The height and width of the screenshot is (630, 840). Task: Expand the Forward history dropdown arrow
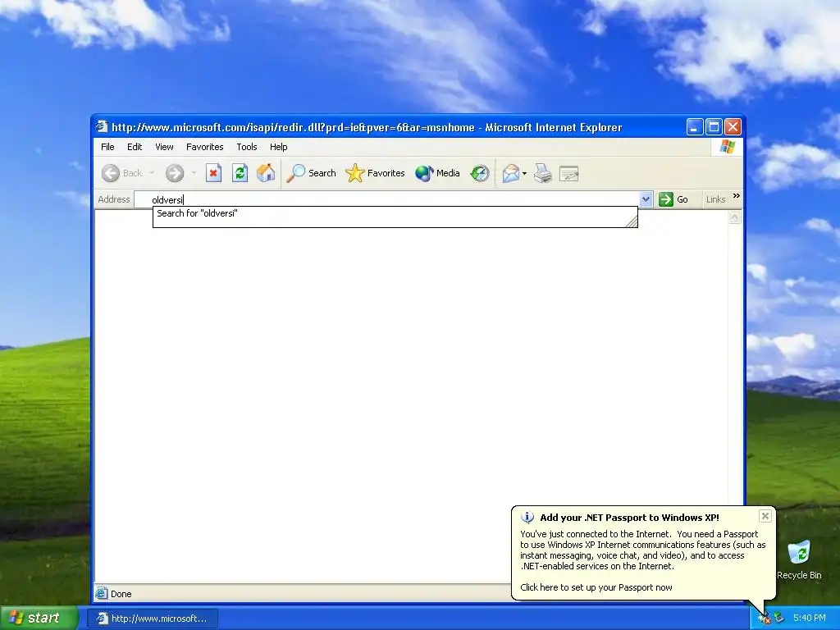pos(194,172)
